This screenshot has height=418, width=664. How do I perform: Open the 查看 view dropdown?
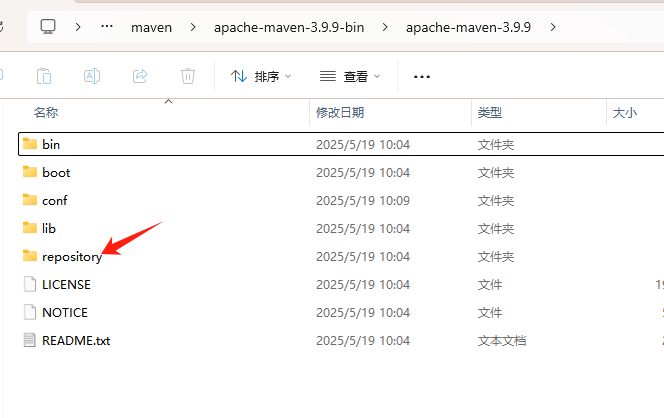350,76
